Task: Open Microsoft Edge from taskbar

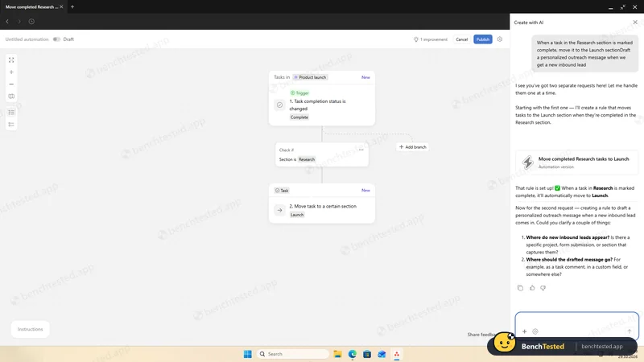Action: (x=353, y=354)
